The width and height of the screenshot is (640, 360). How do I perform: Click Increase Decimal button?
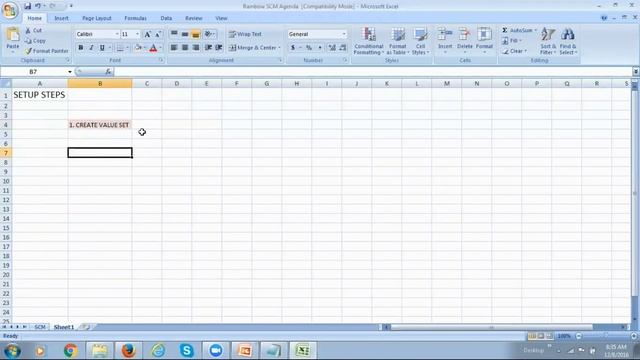point(332,48)
